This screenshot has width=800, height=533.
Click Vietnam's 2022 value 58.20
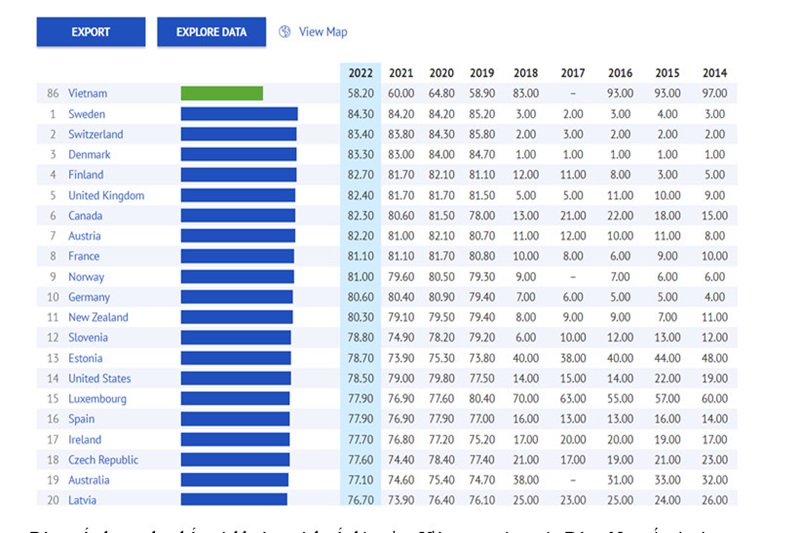[x=361, y=93]
